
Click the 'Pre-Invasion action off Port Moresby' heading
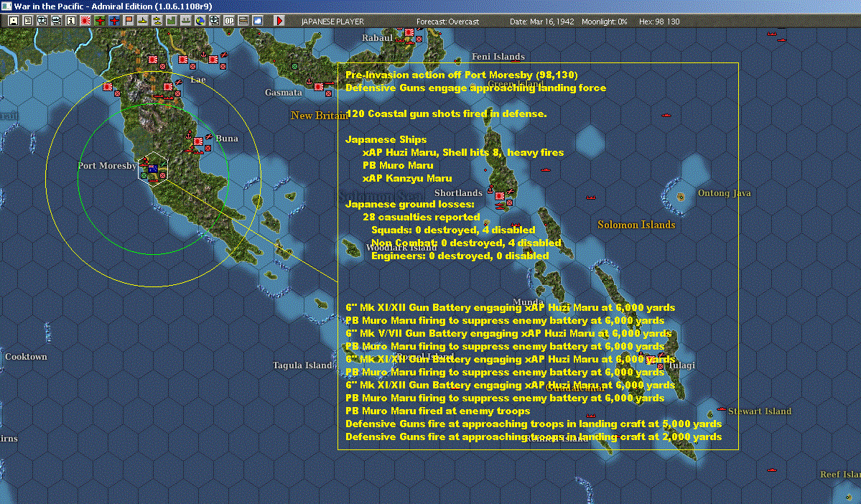461,75
